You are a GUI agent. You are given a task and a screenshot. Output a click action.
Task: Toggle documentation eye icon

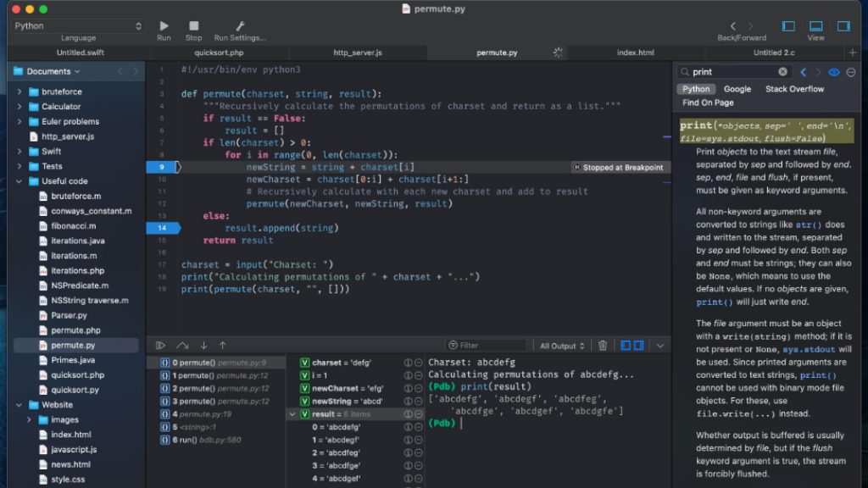coord(834,72)
